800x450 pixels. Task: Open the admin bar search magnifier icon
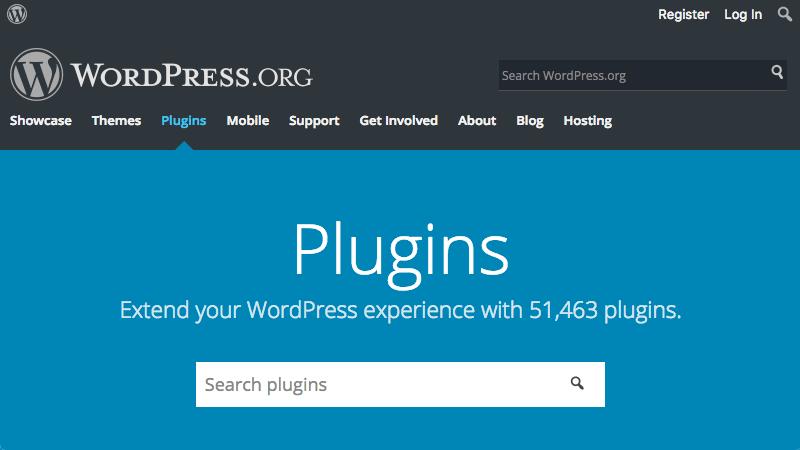pyautogui.click(x=784, y=14)
